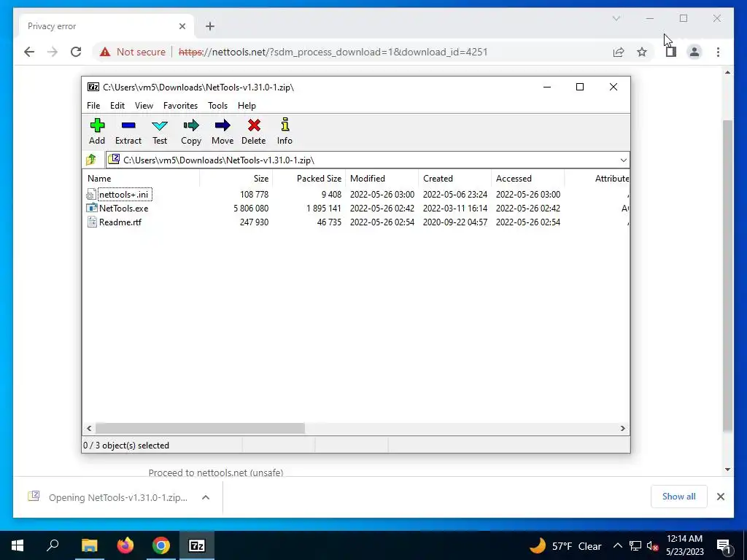The height and width of the screenshot is (560, 747).
Task: Click the 7-Zip horizontal scrollbar thumb
Action: pyautogui.click(x=200, y=428)
